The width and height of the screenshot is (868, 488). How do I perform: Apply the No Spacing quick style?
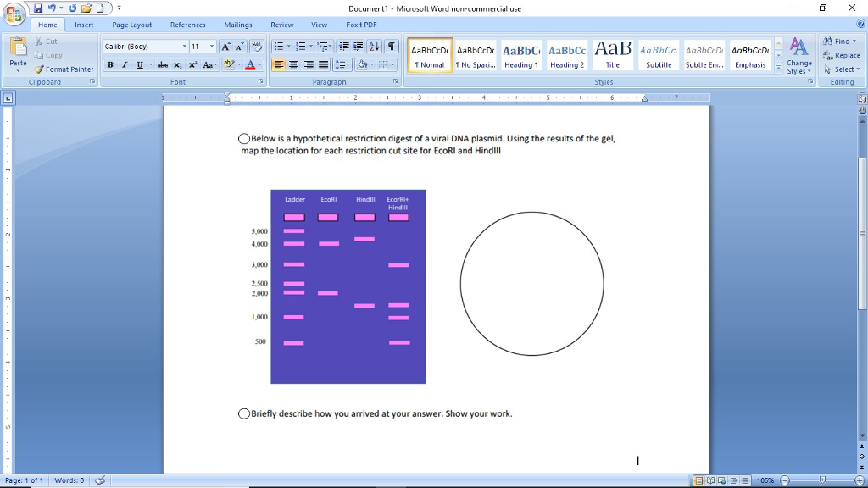coord(475,53)
